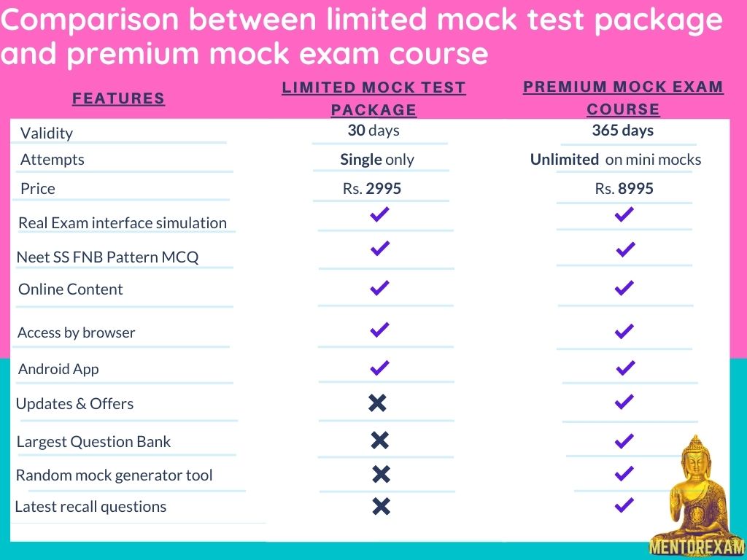Click the Limited package Latest recall questions cross
Screen dimensions: 747x560
(x=381, y=506)
